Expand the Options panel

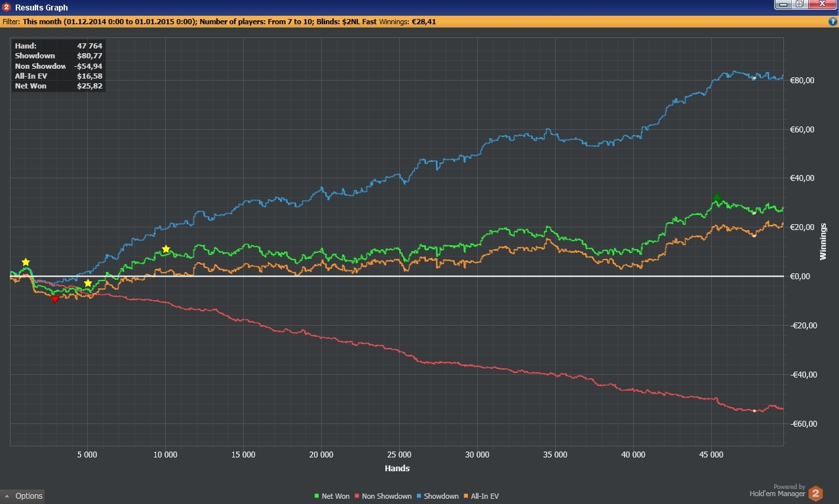coord(23,496)
